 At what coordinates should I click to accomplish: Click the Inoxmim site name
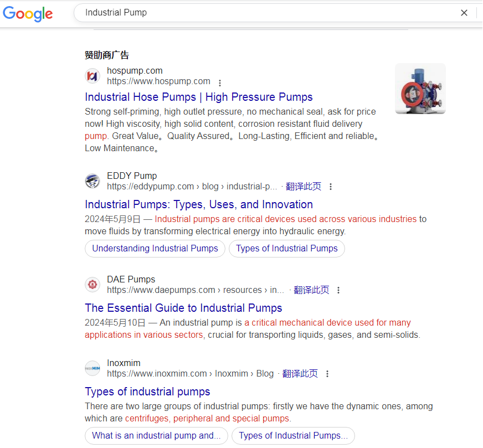click(x=124, y=363)
